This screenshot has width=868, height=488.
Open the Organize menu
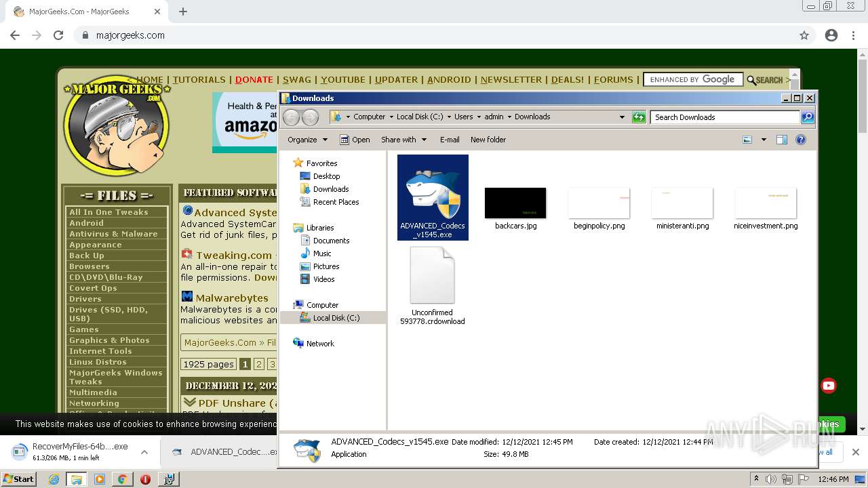coord(307,140)
